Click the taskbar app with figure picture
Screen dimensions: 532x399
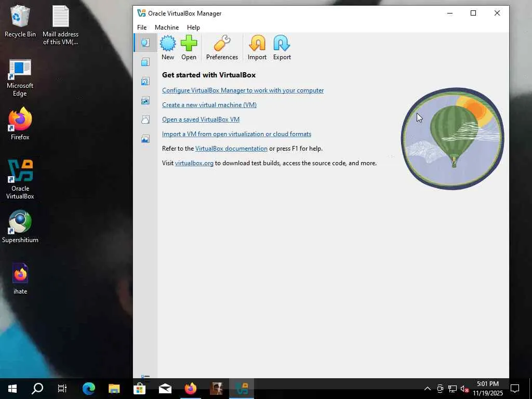[216, 389]
